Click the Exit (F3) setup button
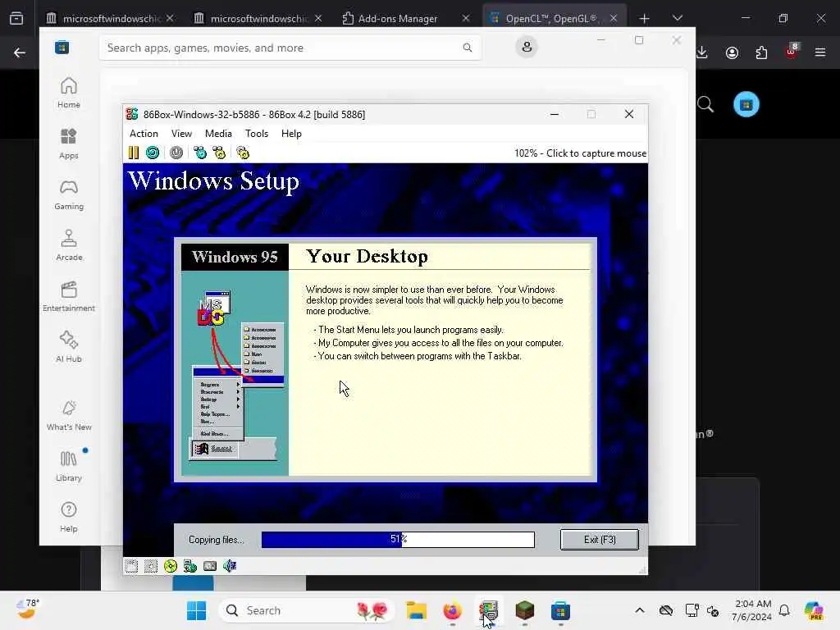 600,540
